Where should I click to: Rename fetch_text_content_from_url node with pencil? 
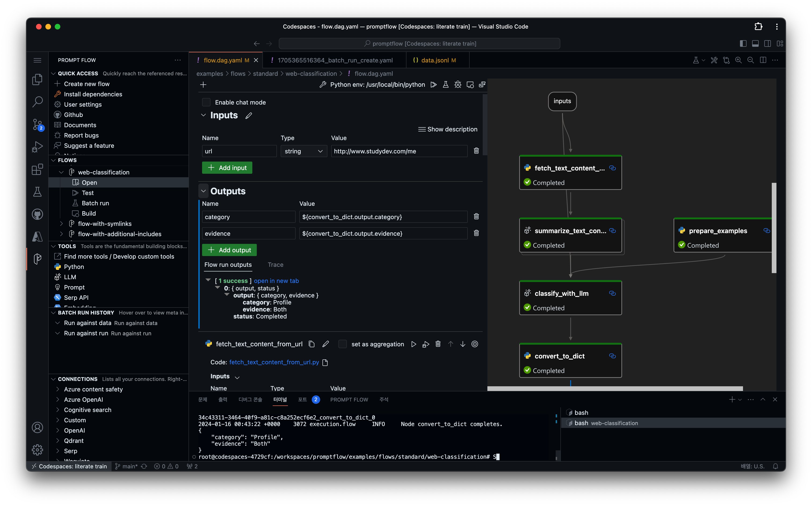coord(326,344)
